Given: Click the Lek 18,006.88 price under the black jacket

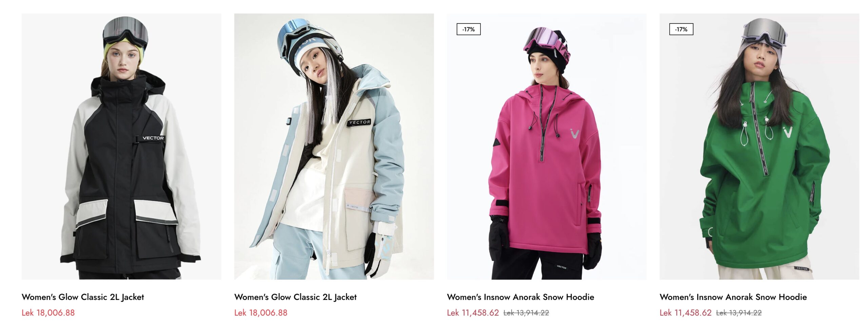Looking at the screenshot, I should tap(48, 313).
